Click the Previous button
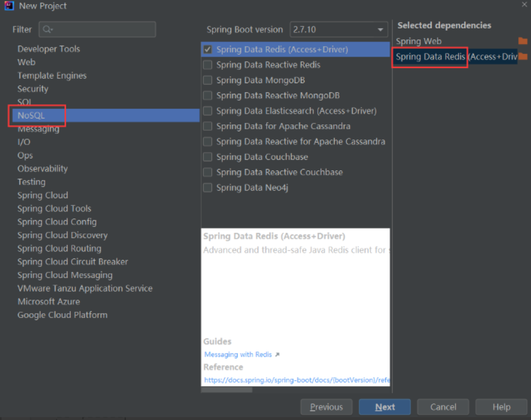531x420 pixels. (326, 407)
